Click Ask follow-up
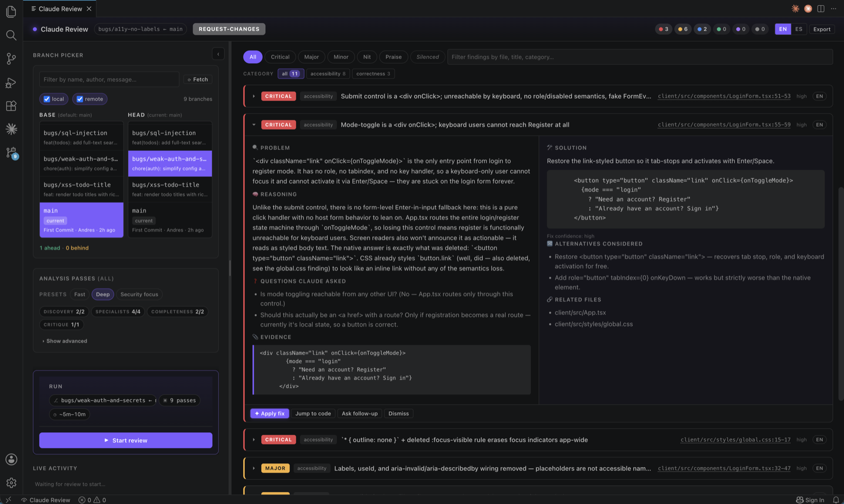The width and height of the screenshot is (844, 504). (360, 414)
